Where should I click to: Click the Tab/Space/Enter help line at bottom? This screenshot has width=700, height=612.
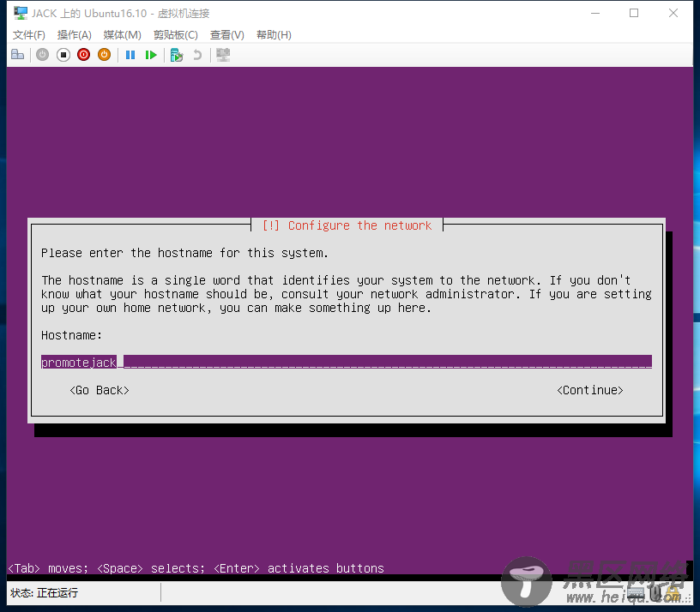(196, 568)
